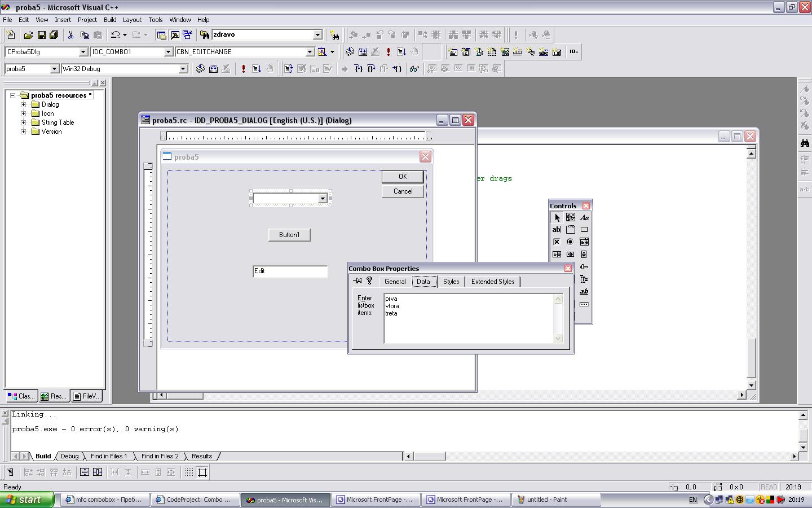Open the zdravo find dropdown

(317, 35)
